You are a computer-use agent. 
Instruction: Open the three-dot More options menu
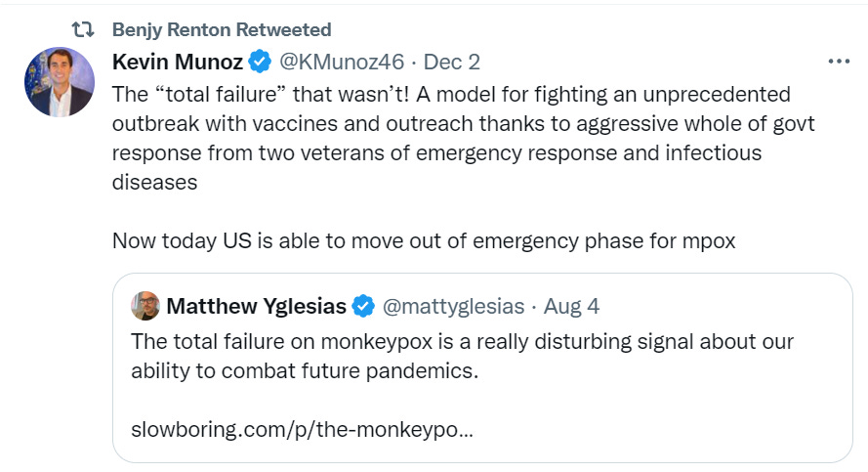click(839, 62)
